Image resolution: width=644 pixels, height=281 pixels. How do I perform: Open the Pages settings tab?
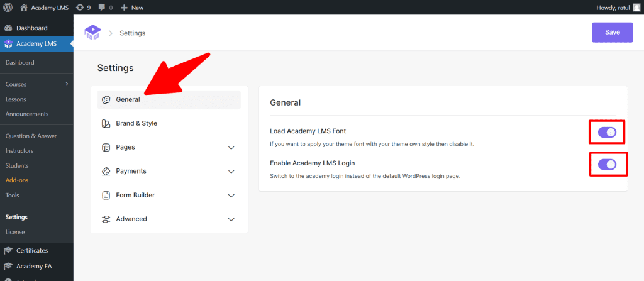click(x=169, y=147)
